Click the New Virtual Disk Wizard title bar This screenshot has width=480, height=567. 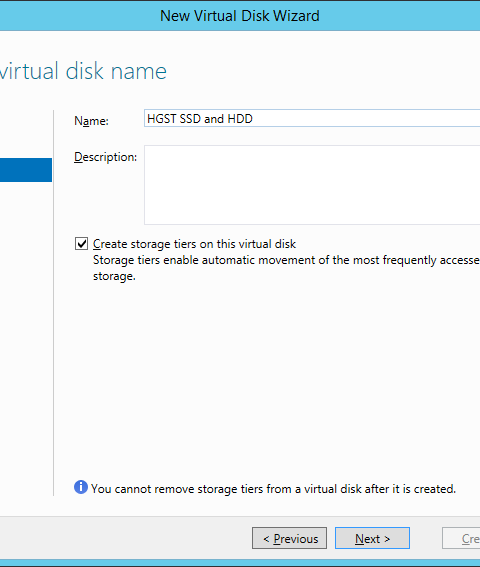(x=240, y=16)
